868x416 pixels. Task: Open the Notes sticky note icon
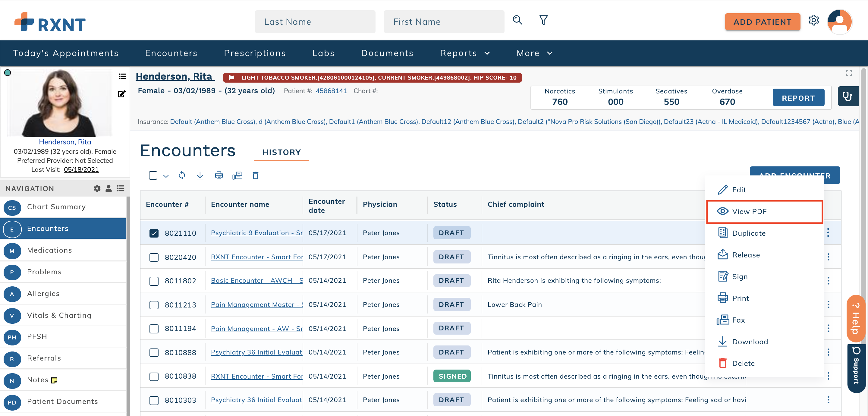point(54,380)
